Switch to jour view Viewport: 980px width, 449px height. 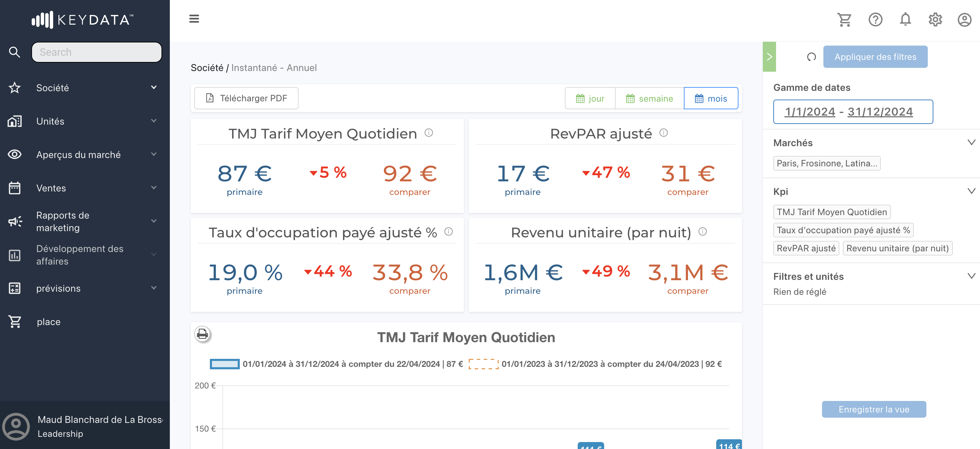tap(590, 99)
